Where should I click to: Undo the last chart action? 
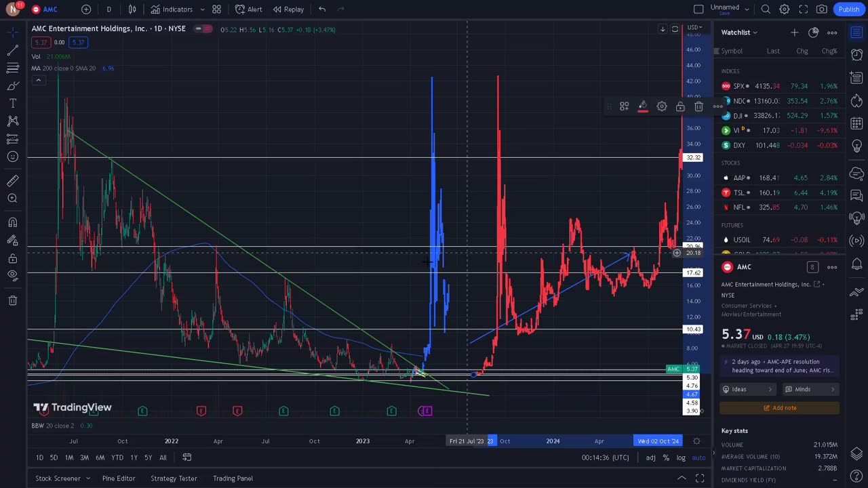tap(322, 9)
